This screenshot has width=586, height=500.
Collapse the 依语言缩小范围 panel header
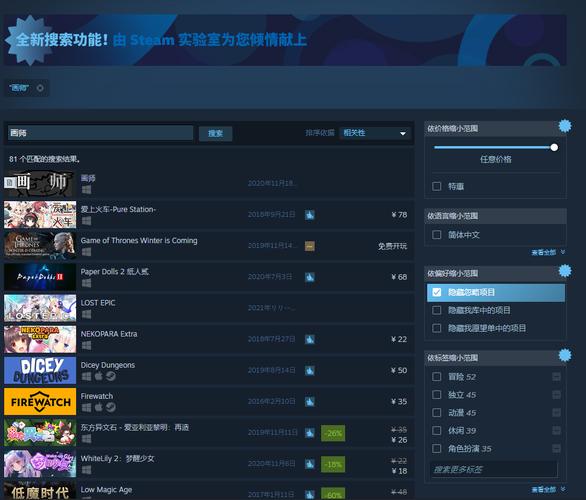[x=495, y=216]
